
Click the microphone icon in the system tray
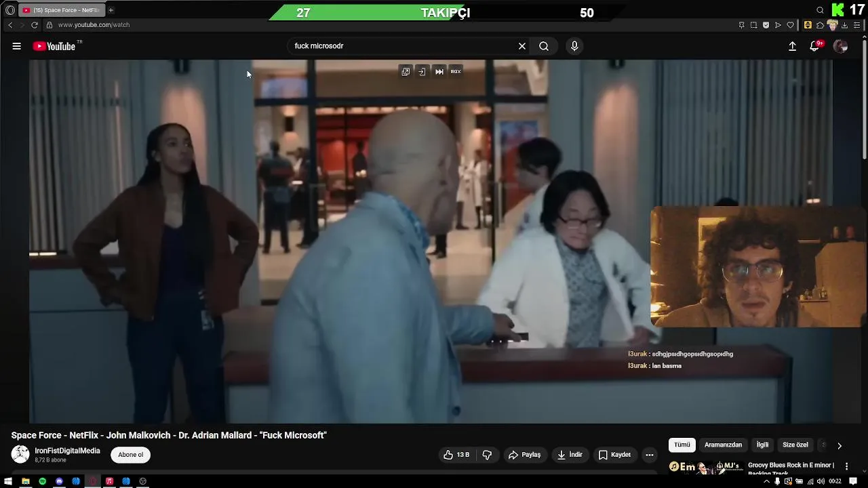pyautogui.click(x=777, y=481)
